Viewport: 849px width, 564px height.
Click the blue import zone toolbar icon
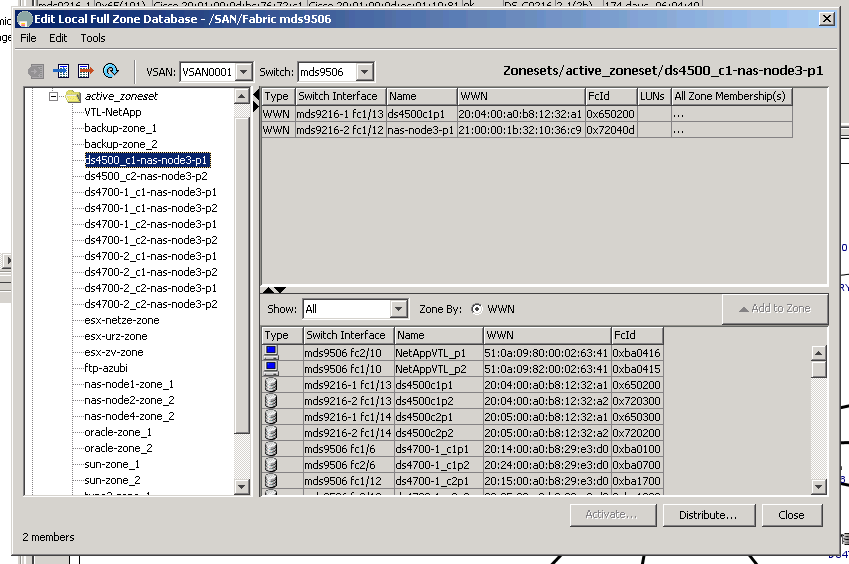point(61,71)
